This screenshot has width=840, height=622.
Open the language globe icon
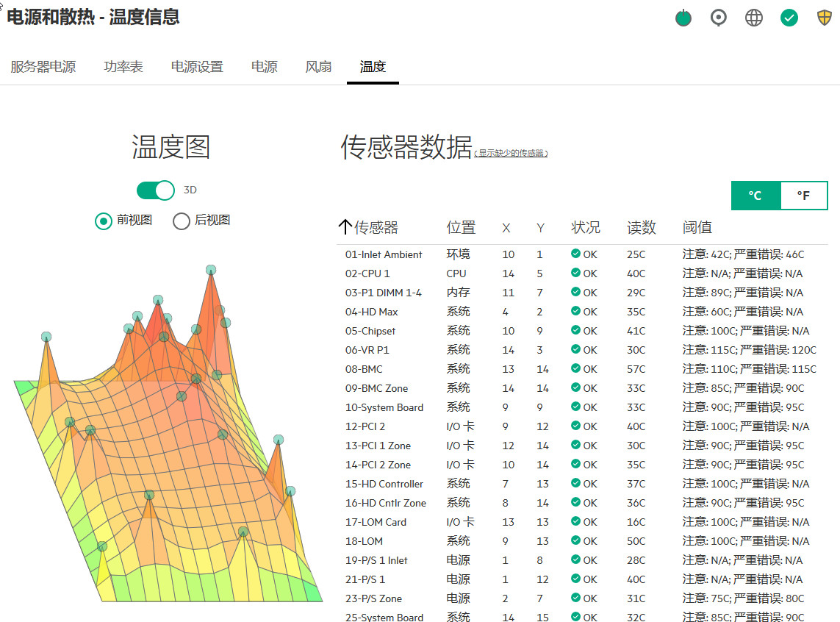[x=754, y=18]
